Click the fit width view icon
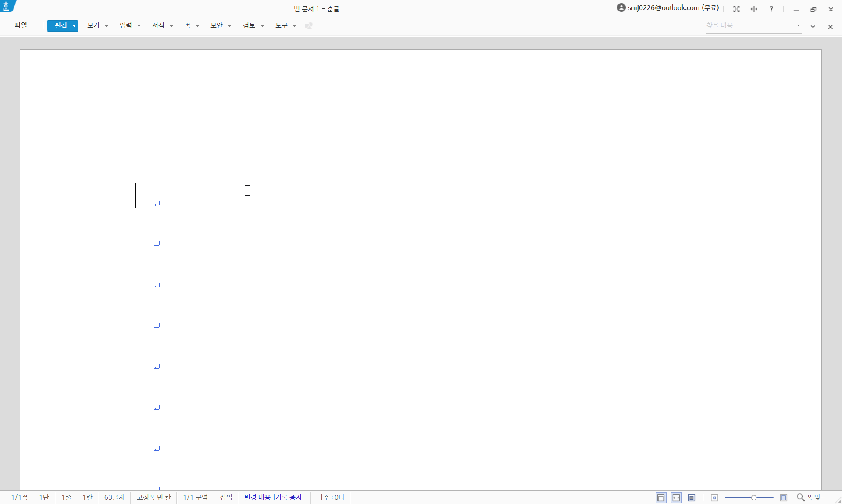 pyautogui.click(x=676, y=497)
